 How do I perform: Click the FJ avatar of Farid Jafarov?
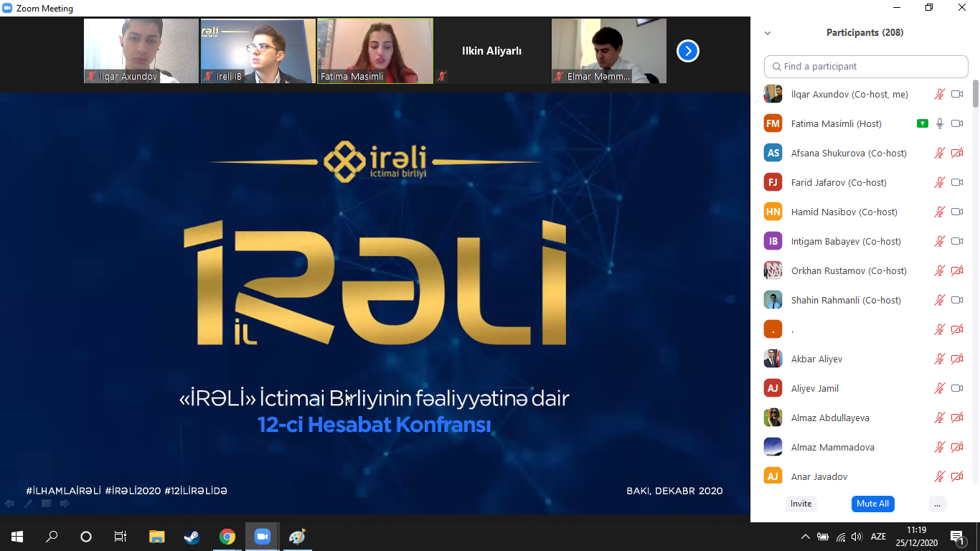coord(773,182)
